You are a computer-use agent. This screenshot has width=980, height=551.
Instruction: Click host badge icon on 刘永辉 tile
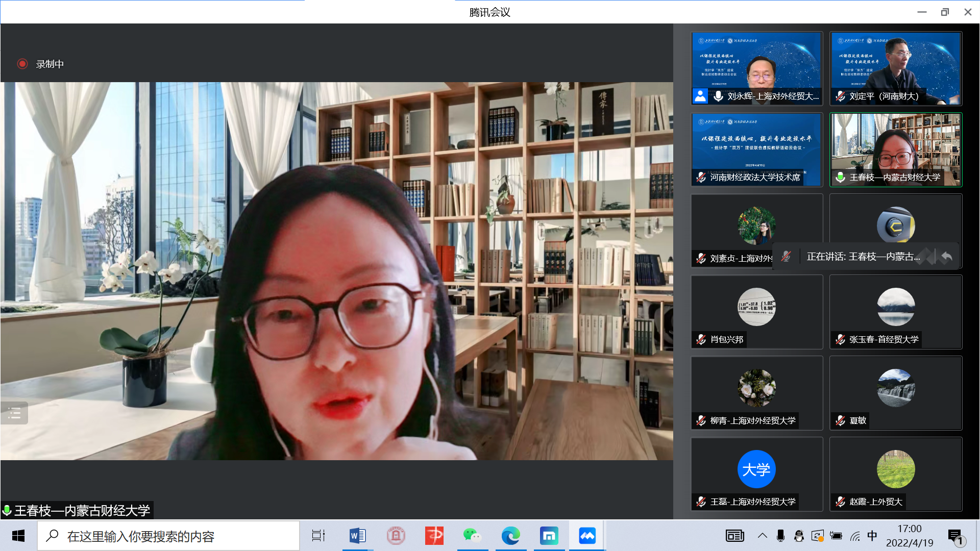(x=700, y=96)
